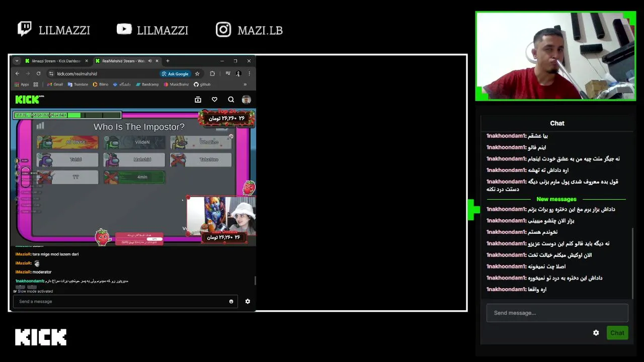Viewport: 644px width, 362px height.
Task: Go back in the browser
Action: 17,73
